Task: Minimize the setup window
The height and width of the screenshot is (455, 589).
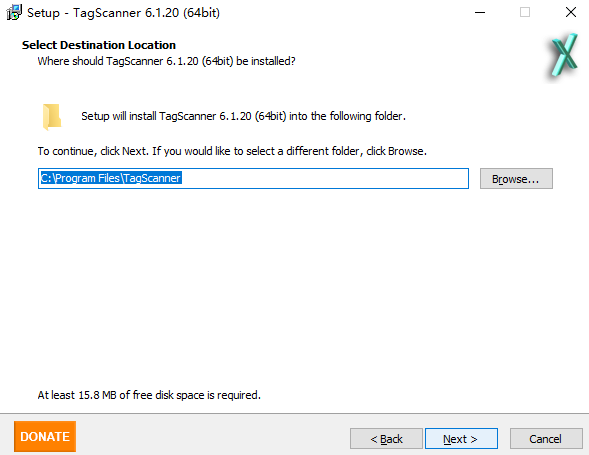Action: coord(480,12)
